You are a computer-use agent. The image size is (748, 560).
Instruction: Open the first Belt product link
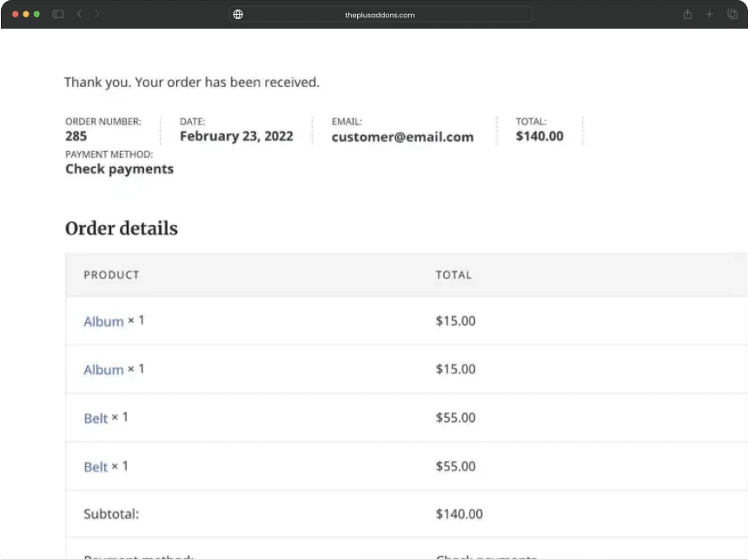tap(96, 418)
